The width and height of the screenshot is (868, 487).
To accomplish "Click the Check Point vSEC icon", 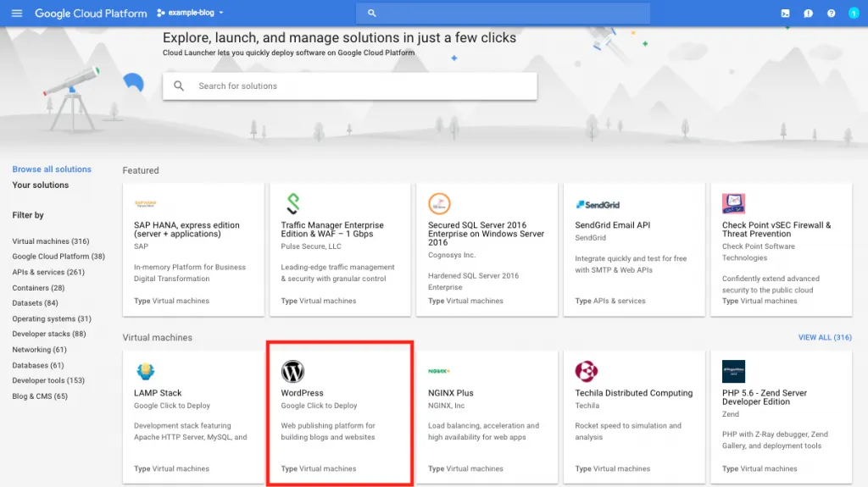I will coord(733,203).
